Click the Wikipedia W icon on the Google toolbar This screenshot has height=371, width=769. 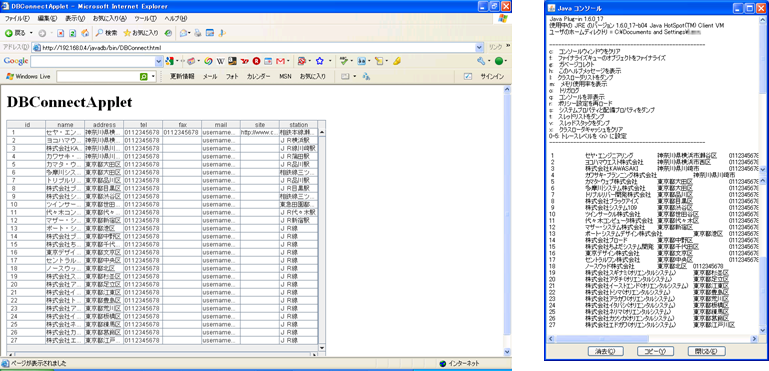tap(221, 61)
